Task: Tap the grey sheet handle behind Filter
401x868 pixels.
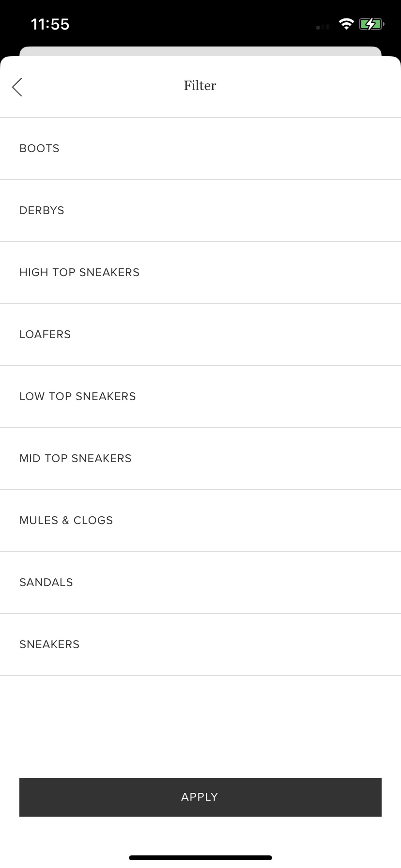Action: (200, 51)
